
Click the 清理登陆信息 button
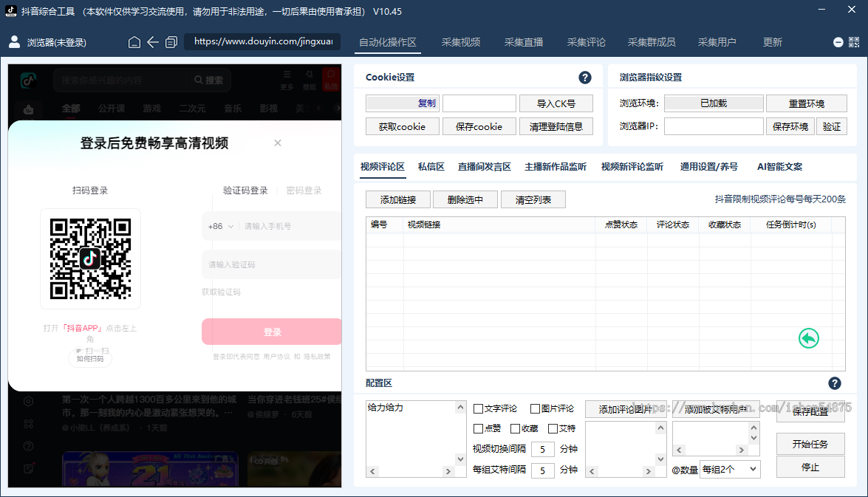pos(556,127)
